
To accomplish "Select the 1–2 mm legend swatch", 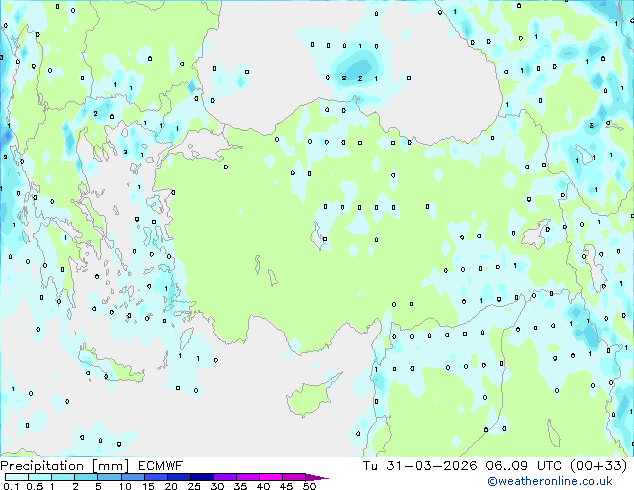I will (63, 477).
